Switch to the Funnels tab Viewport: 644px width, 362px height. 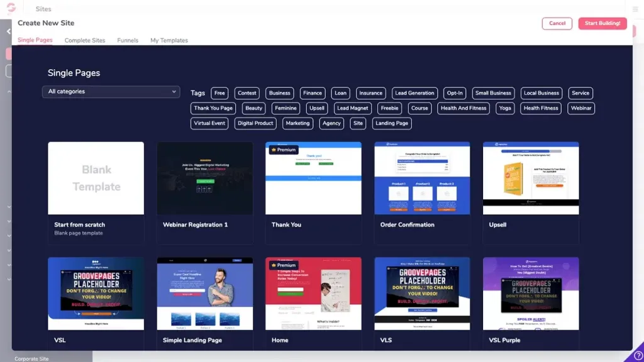(x=128, y=40)
